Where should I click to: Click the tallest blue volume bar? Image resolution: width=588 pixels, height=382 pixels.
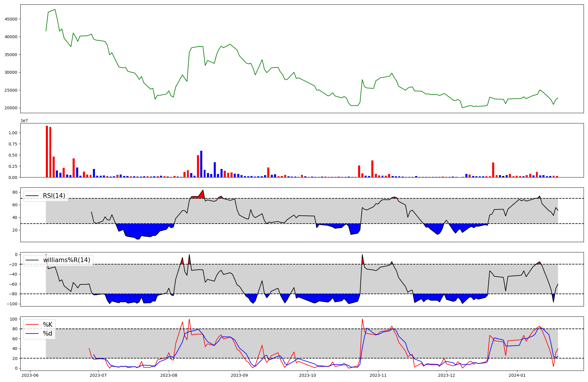[x=201, y=164]
